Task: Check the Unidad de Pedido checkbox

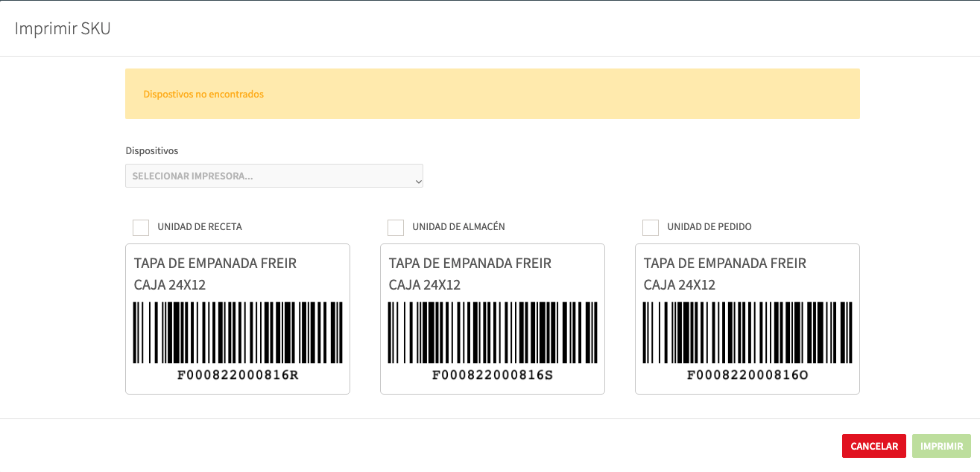Action: [651, 227]
